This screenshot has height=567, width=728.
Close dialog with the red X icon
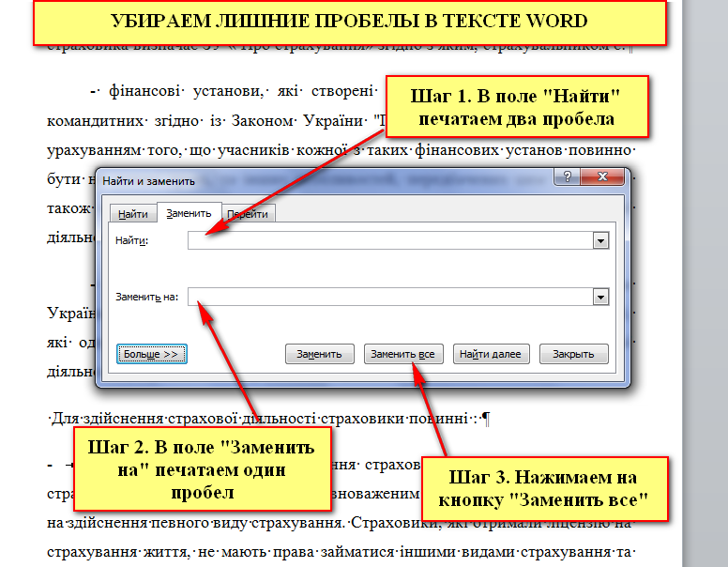tap(602, 176)
